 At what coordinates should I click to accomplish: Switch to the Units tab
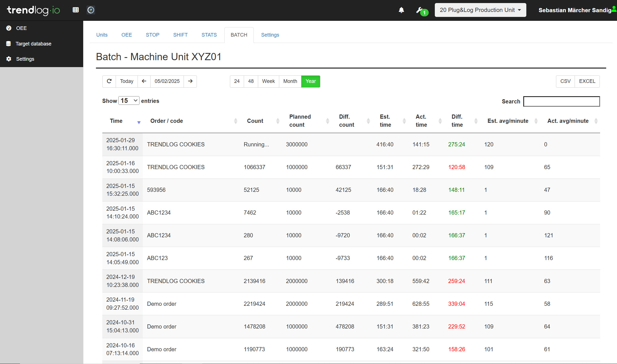point(102,35)
